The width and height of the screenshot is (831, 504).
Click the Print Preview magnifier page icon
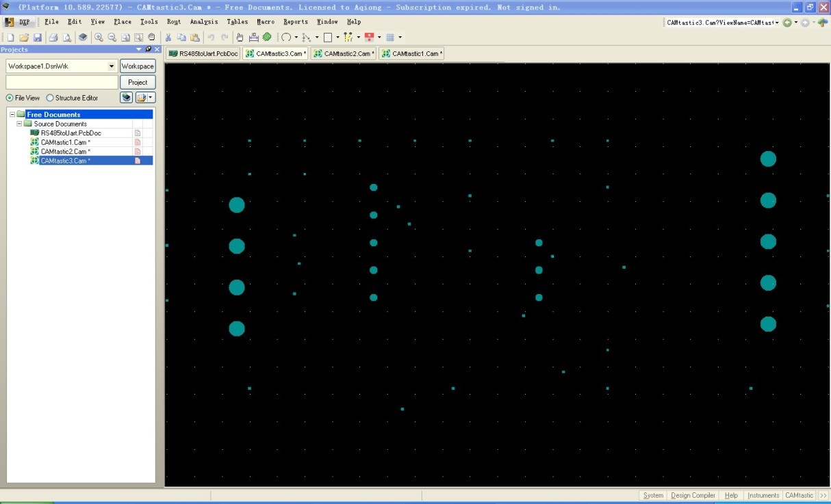[67, 37]
